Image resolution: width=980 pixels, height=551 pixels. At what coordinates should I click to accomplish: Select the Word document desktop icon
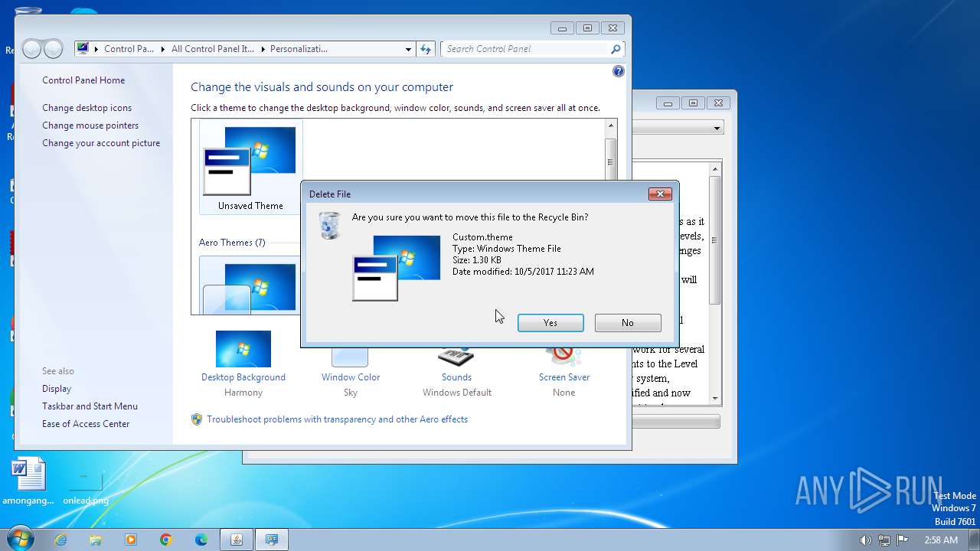point(28,482)
